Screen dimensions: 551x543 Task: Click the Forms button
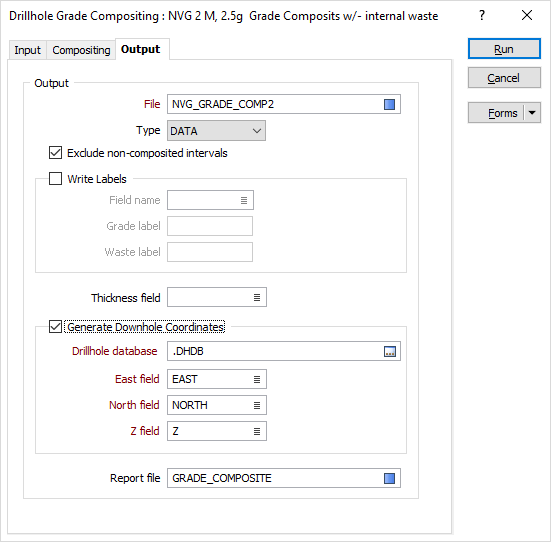[x=497, y=113]
